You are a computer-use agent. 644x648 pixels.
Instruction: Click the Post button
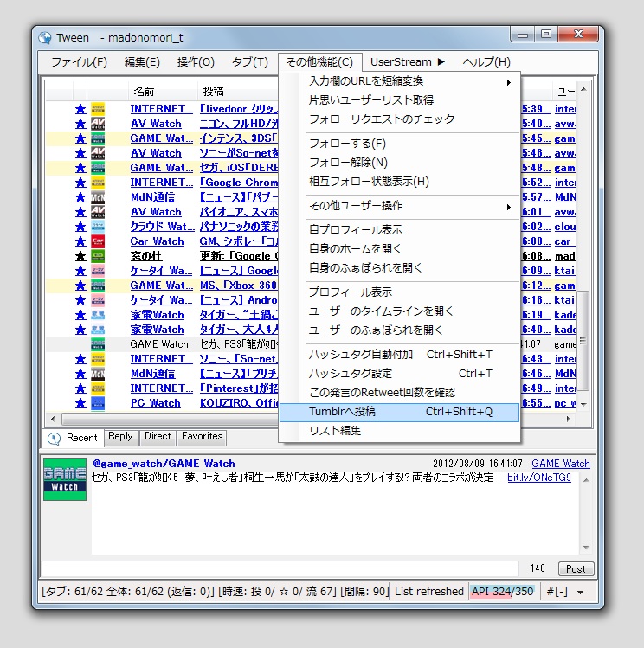(x=576, y=569)
